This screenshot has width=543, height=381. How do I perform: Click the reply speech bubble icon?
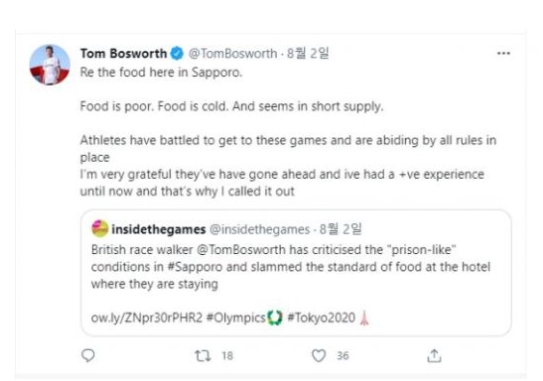(x=88, y=355)
